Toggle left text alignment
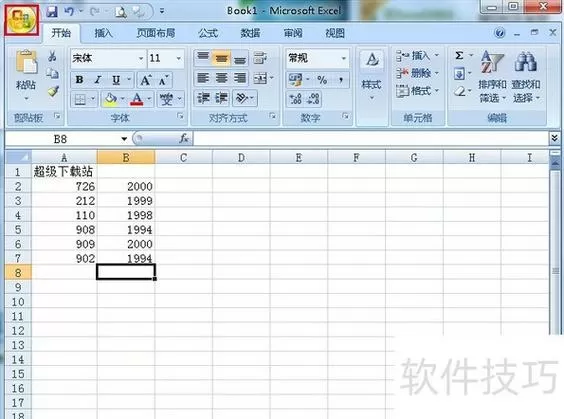Viewport: 564px width, 419px height. click(x=203, y=78)
